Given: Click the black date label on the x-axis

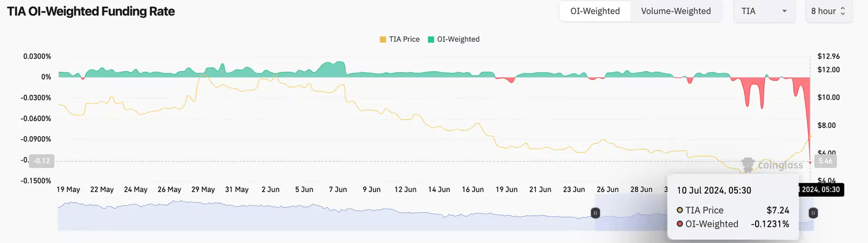Looking at the screenshot, I should (821, 190).
